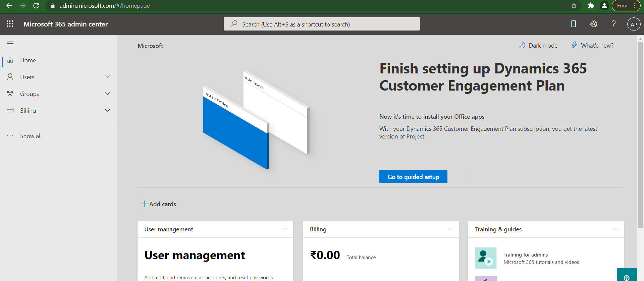Screen dimensions: 644x281
Task: Open the Help question mark in header
Action: point(613,24)
